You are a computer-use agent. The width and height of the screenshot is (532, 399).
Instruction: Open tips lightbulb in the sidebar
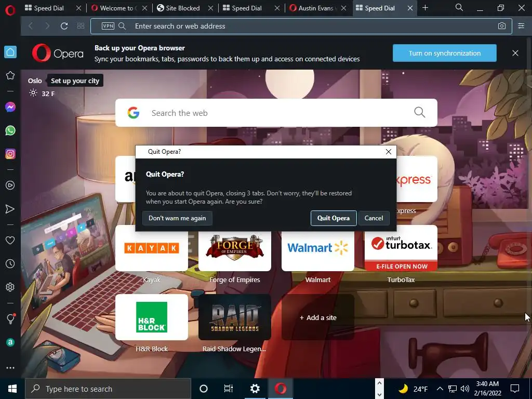[10, 318]
